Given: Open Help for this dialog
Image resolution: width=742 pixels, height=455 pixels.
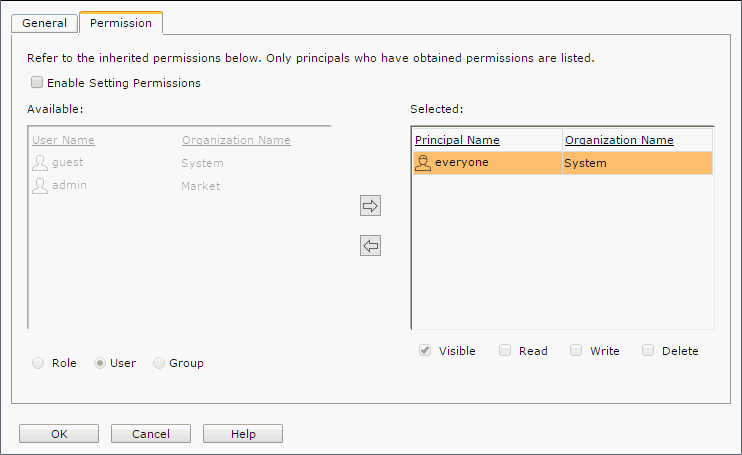Looking at the screenshot, I should click(x=243, y=434).
